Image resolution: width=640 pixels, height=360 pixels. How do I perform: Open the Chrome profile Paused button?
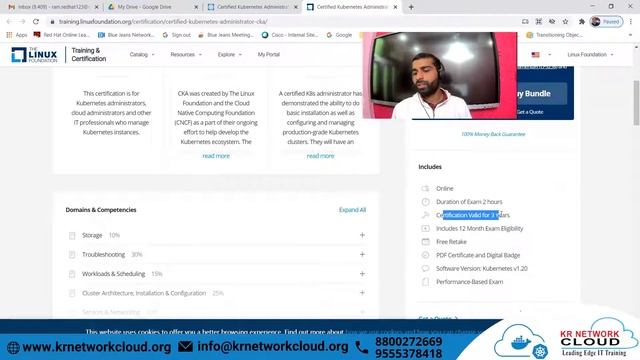point(607,22)
